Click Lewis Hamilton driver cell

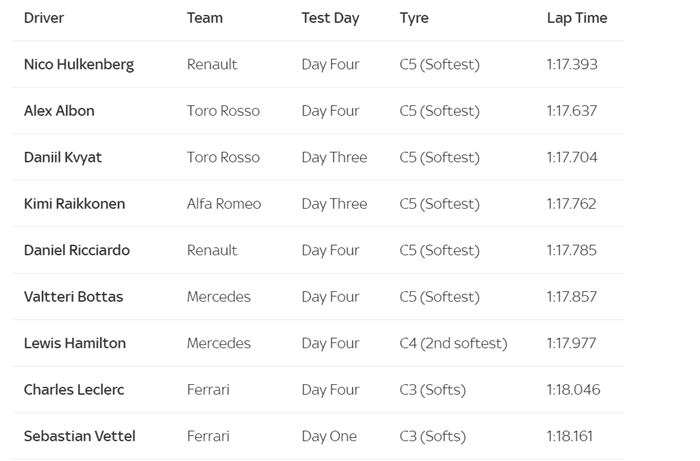tap(75, 343)
